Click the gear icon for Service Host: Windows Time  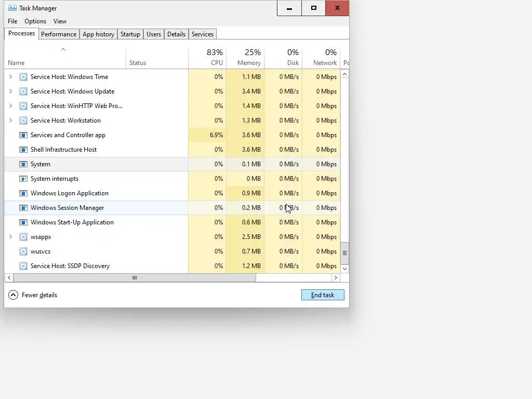[x=23, y=77]
